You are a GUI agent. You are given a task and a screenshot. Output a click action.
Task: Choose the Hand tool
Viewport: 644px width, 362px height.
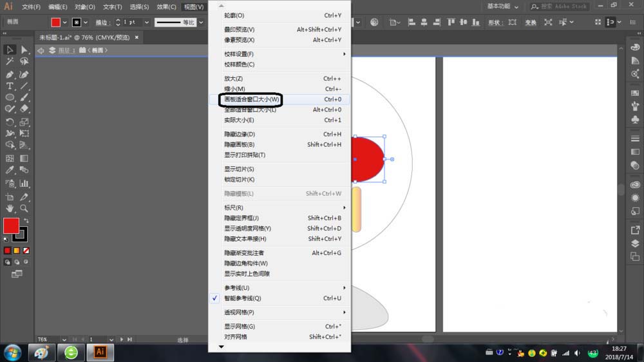[10, 209]
